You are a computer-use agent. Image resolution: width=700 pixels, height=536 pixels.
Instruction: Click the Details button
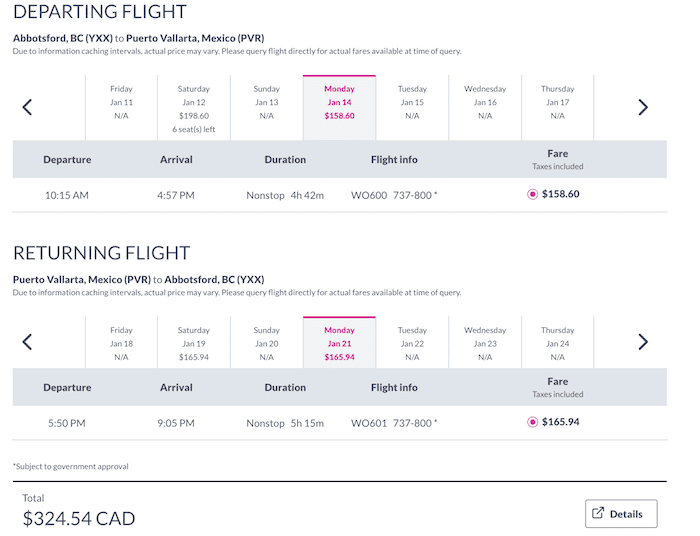[621, 514]
